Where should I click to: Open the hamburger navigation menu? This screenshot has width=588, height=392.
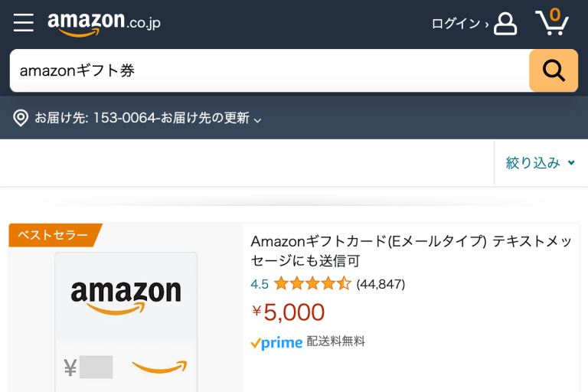click(x=24, y=23)
